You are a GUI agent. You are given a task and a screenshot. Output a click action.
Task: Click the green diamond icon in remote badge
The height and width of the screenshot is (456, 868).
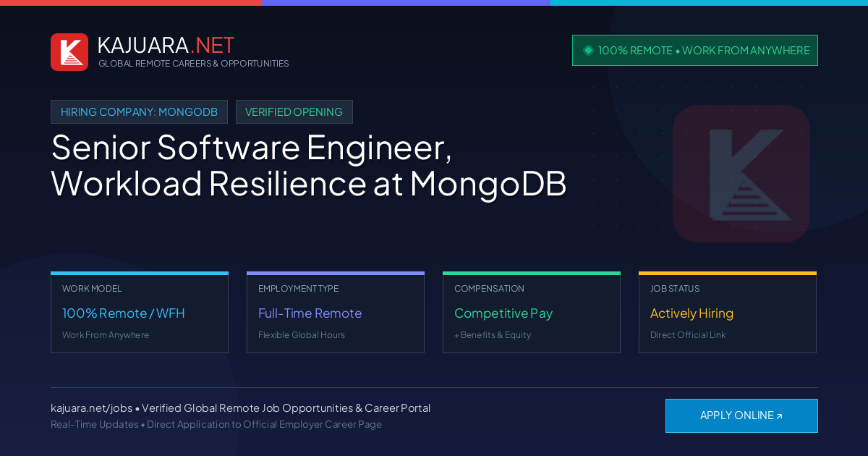pyautogui.click(x=588, y=50)
